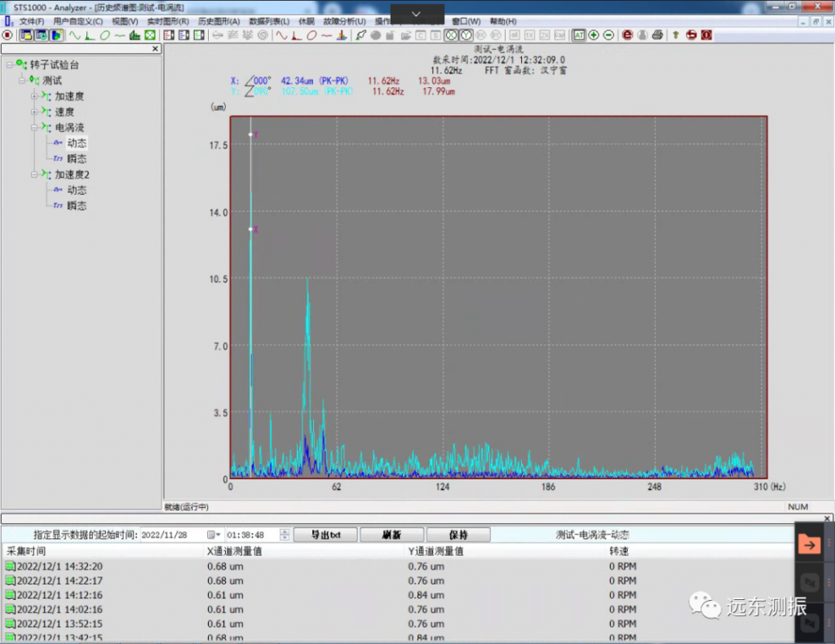Screen dimensions: 835x644
Task: Click the green plus zoom-in icon
Action: [594, 35]
